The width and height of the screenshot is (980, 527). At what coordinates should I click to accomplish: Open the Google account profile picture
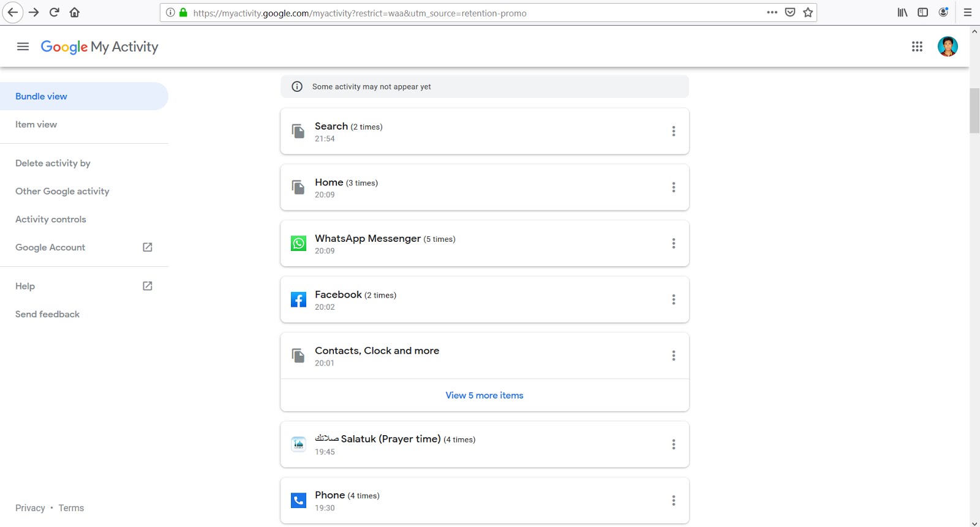tap(948, 47)
